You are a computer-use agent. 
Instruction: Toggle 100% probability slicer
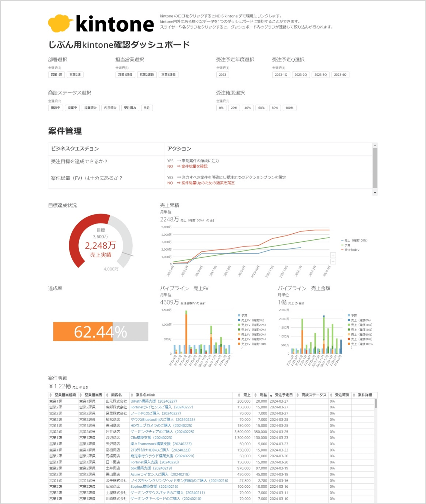(x=289, y=108)
